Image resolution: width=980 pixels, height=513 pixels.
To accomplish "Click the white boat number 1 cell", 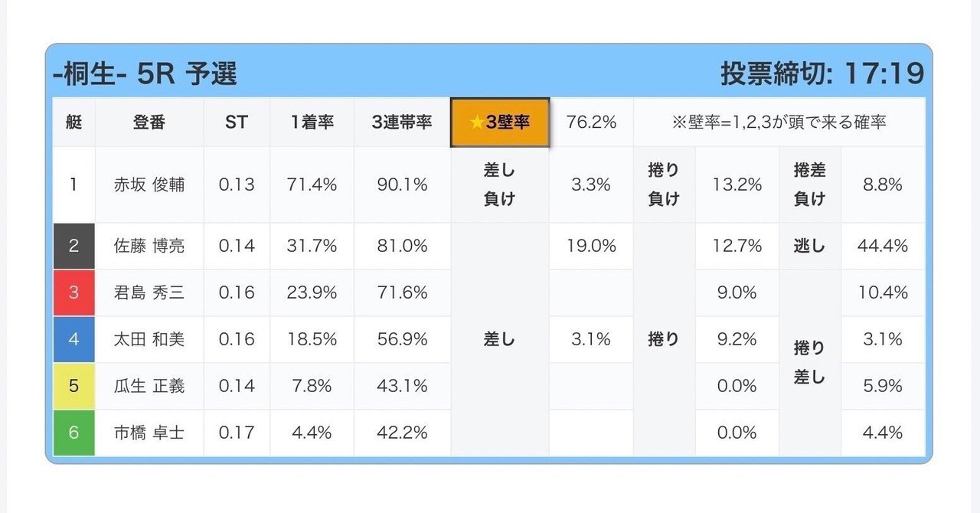I will tap(73, 185).
